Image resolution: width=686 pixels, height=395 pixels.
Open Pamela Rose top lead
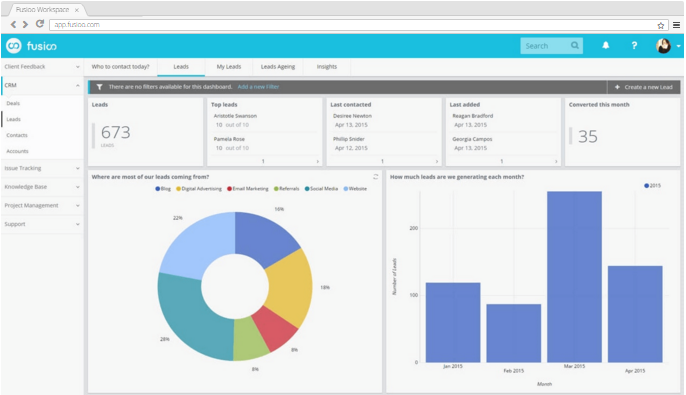pyautogui.click(x=229, y=139)
